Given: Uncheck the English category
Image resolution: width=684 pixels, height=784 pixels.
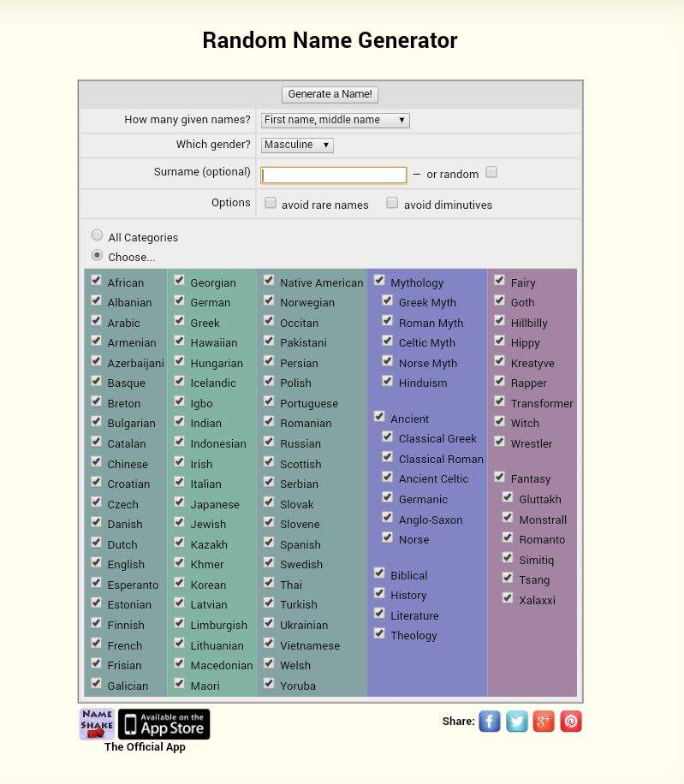Looking at the screenshot, I should (x=97, y=562).
